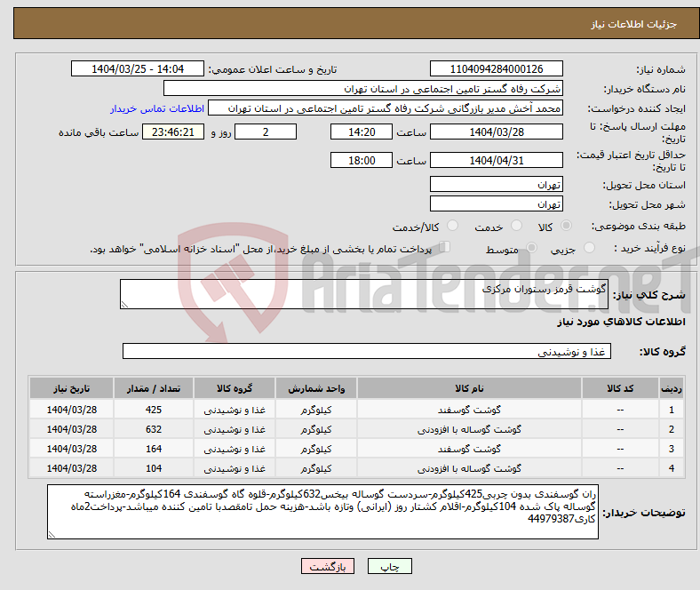Click the شماره نیاز field 1104094284000126
700x590 pixels.
pyautogui.click(x=497, y=68)
